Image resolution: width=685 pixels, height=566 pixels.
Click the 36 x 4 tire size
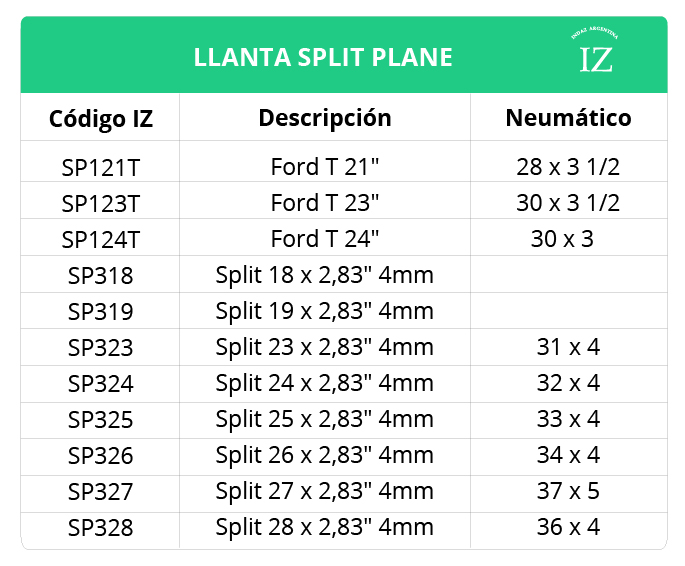coord(568,527)
